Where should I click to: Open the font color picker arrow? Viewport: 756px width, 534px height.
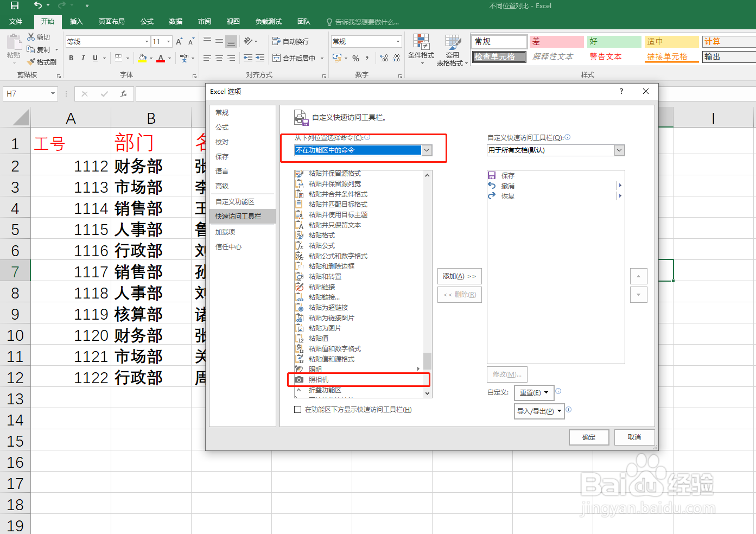coord(168,58)
